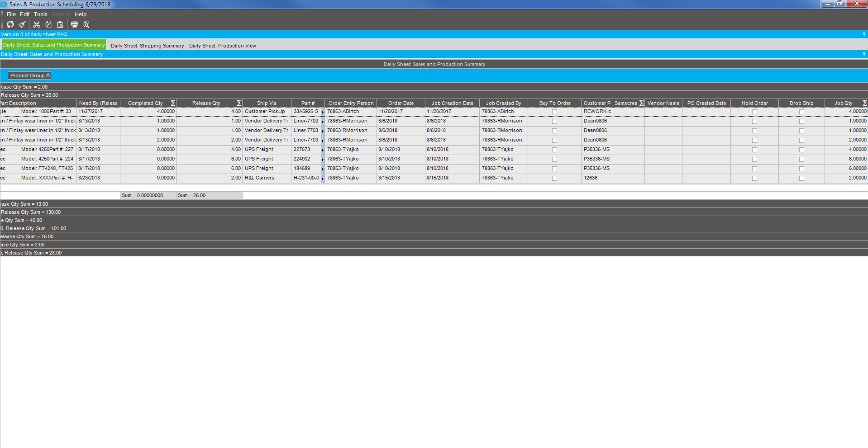Click the Clear broom toolbar icon

pos(22,24)
